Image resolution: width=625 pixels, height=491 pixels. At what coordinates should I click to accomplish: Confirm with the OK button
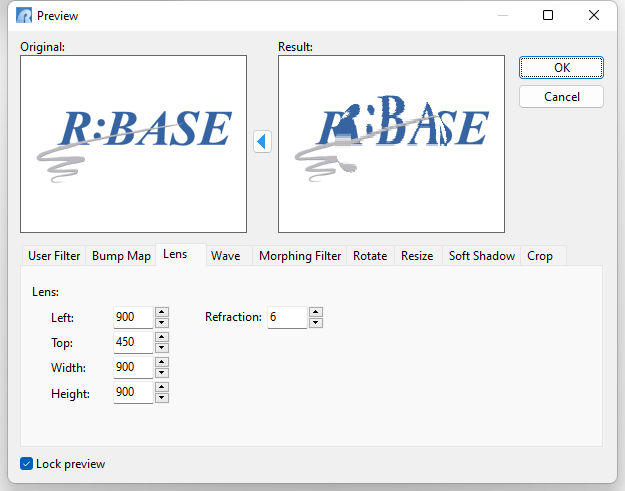pyautogui.click(x=561, y=68)
